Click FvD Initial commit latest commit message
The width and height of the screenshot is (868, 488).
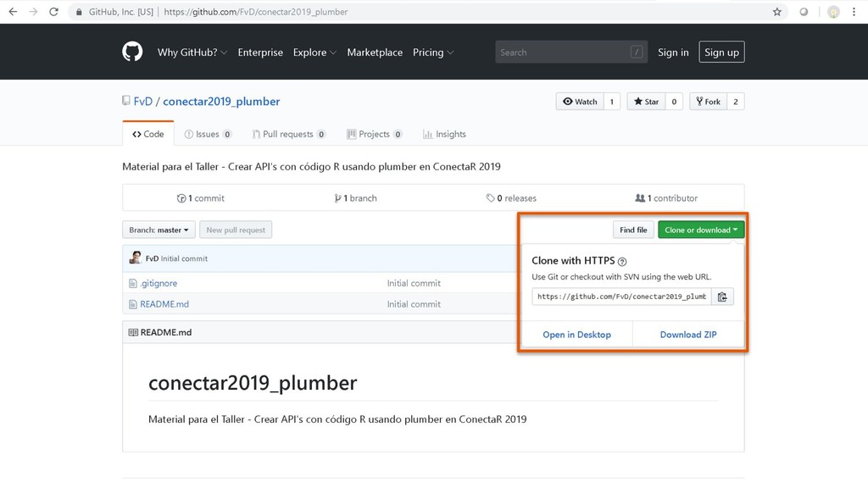tap(184, 258)
